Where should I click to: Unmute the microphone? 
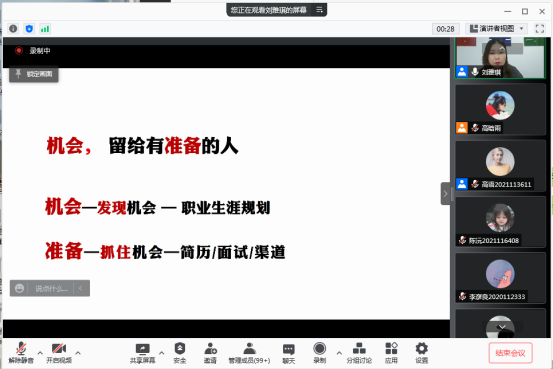click(x=21, y=353)
